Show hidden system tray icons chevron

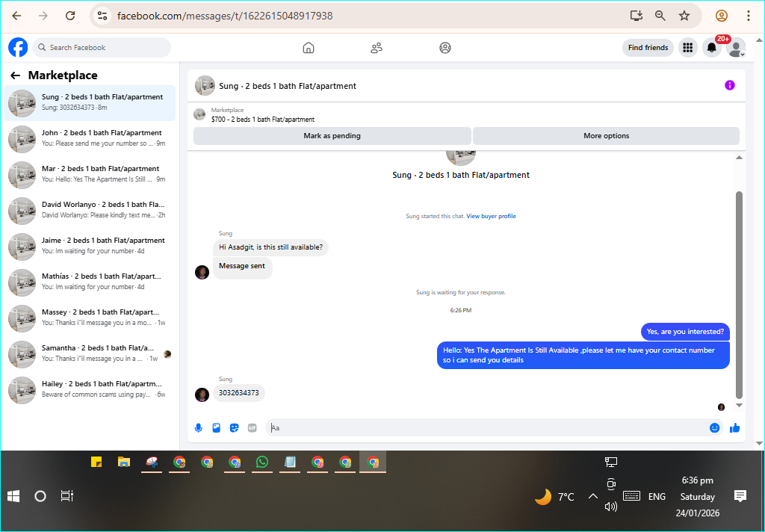pyautogui.click(x=592, y=496)
